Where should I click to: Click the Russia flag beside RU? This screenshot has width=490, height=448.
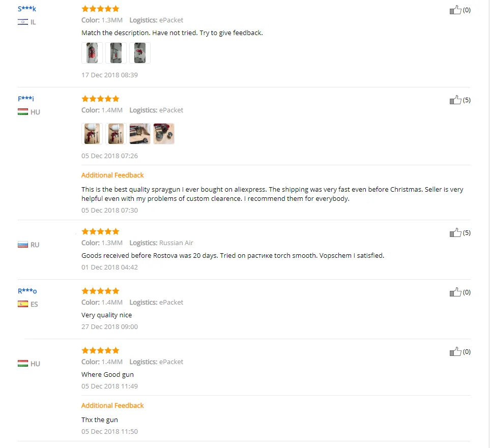pos(23,245)
